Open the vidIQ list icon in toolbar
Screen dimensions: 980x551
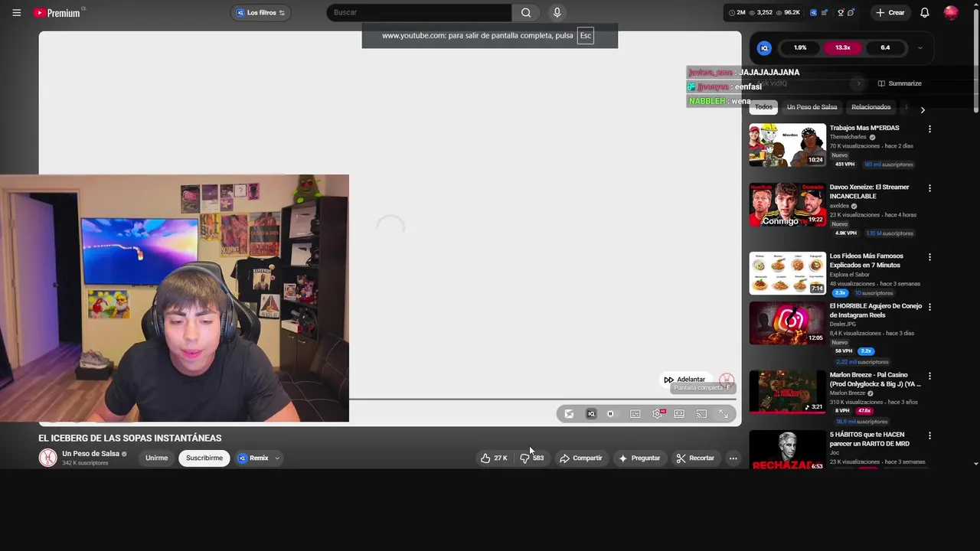[824, 13]
